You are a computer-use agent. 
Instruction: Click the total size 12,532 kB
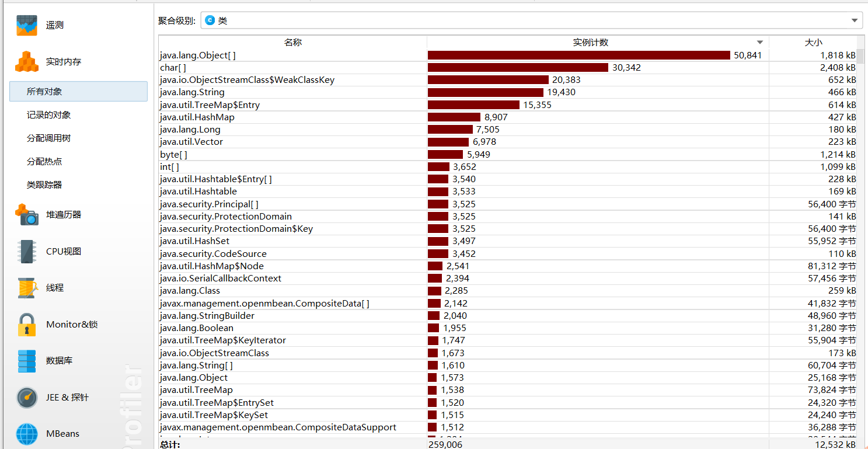[x=835, y=444]
